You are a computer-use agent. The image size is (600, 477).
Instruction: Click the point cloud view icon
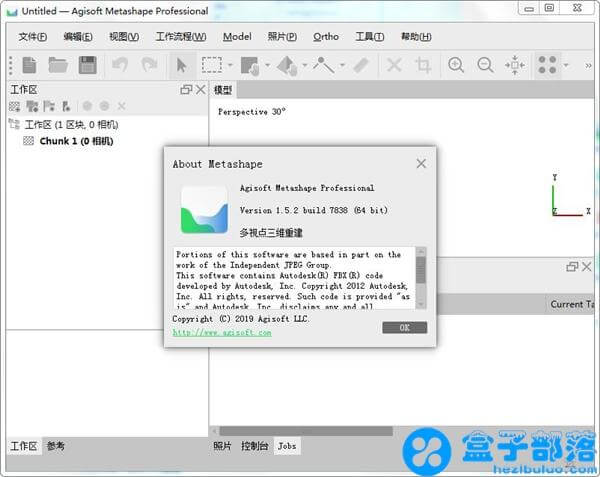[x=547, y=65]
